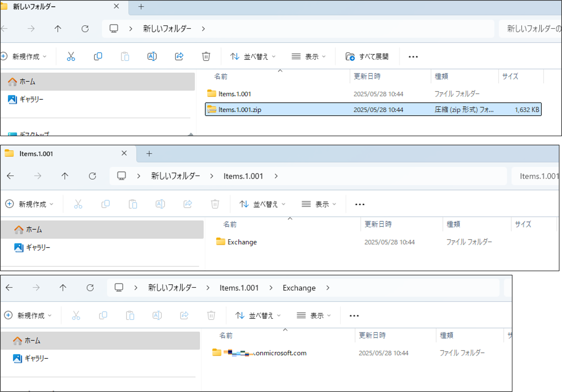The height and width of the screenshot is (392, 562).
Task: Expand chevron after 新しいフォルダー in top address bar
Action: point(203,29)
